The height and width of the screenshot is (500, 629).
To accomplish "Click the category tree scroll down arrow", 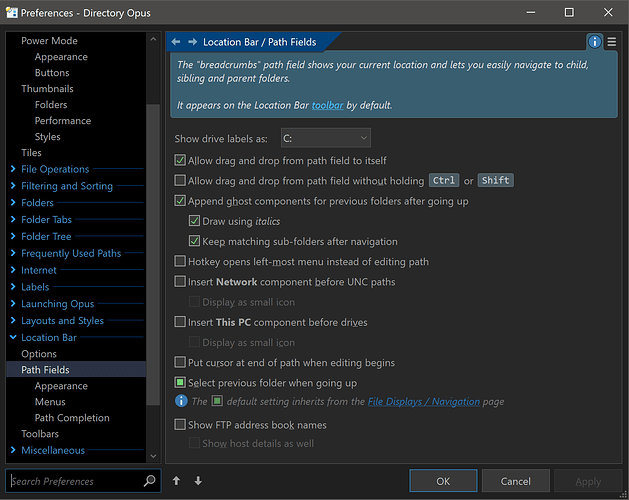I will point(153,456).
